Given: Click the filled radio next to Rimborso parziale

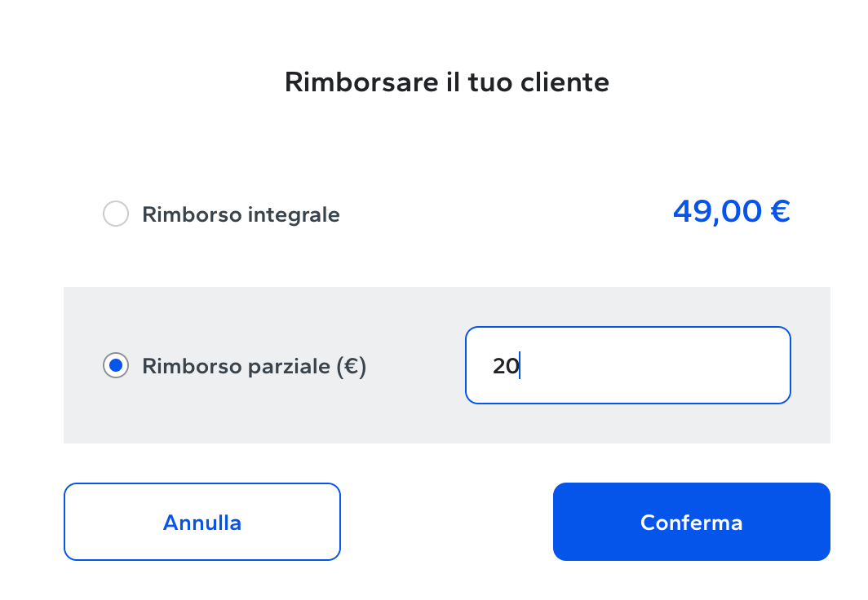Looking at the screenshot, I should 116,366.
